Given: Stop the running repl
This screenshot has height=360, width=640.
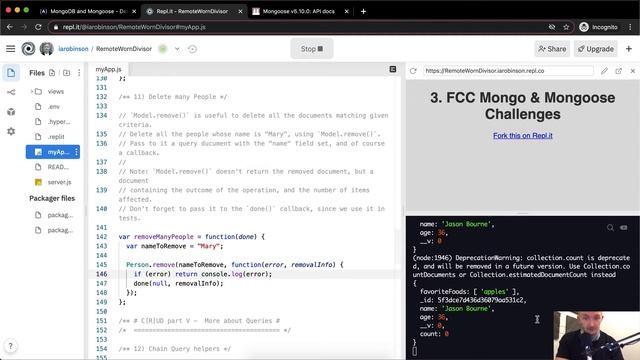Looking at the screenshot, I should pyautogui.click(x=312, y=49).
